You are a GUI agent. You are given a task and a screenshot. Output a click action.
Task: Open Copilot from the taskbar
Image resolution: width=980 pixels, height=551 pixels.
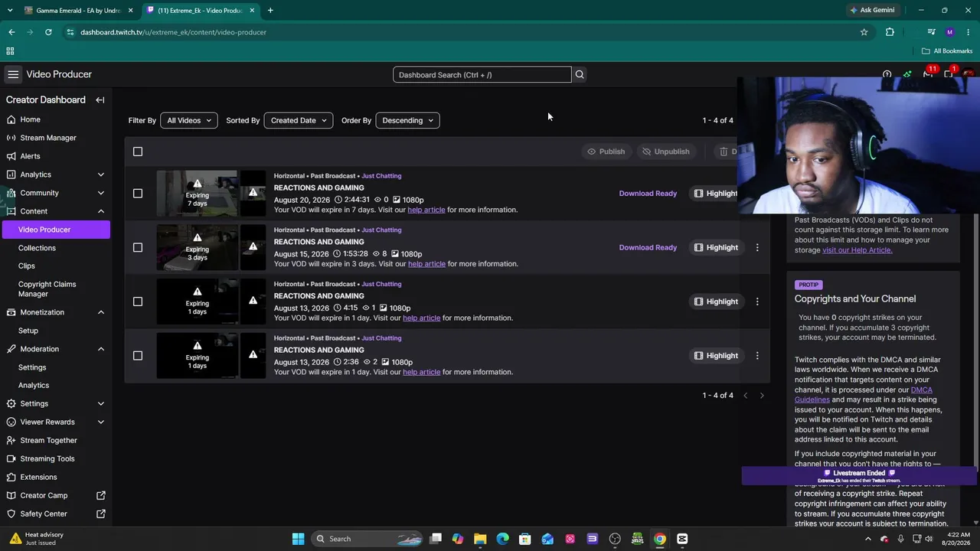click(x=458, y=539)
